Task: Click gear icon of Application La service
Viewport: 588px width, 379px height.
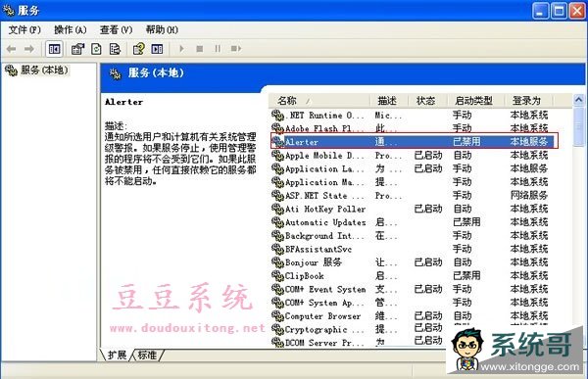Action: [x=277, y=168]
